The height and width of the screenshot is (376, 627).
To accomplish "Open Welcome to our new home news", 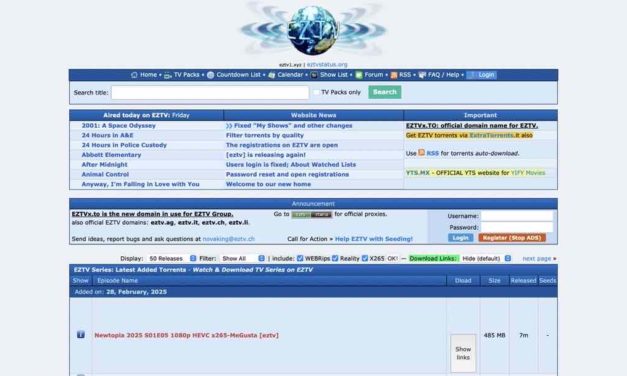I will point(268,184).
